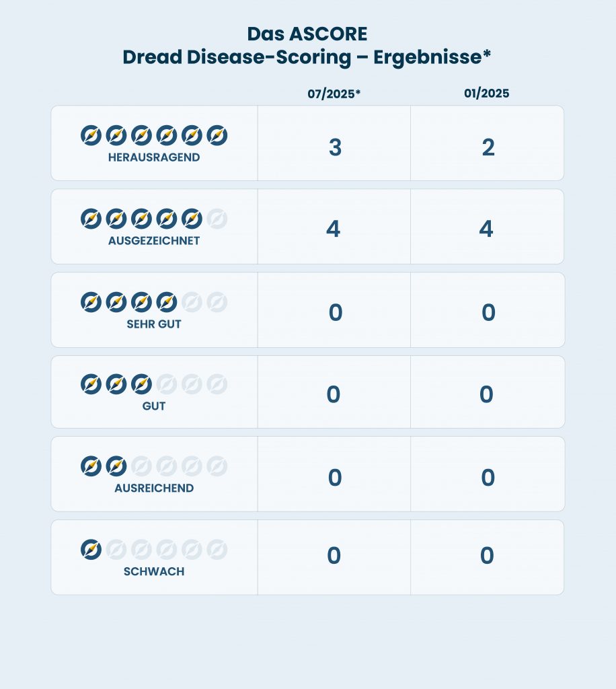Image resolution: width=616 pixels, height=689 pixels.
Task: Click the greyed-out compass icon in AUSGEZEICHNET row
Action: coord(217,219)
